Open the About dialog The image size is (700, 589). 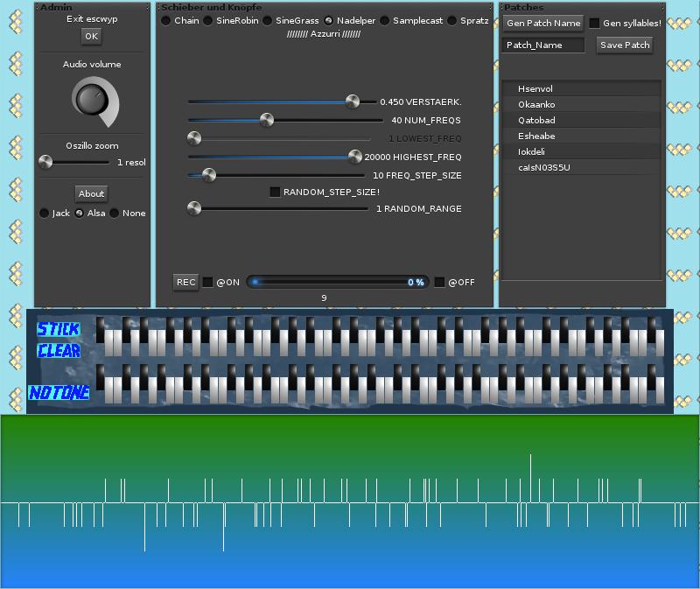pos(91,193)
